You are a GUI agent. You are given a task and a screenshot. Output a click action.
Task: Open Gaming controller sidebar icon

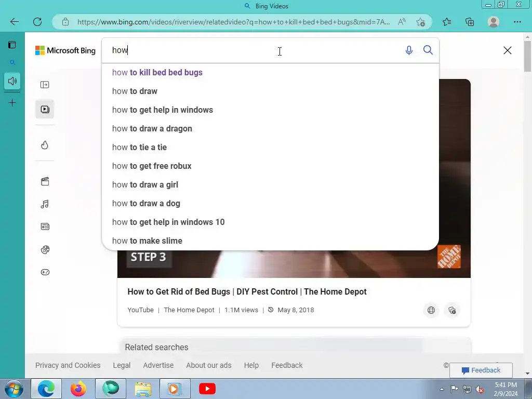(x=45, y=272)
